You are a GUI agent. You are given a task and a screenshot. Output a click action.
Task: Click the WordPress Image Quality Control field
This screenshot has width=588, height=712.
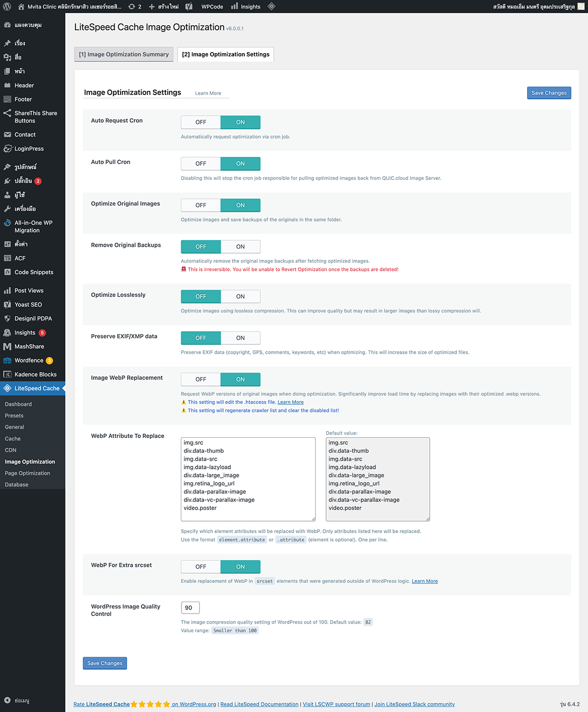pyautogui.click(x=190, y=608)
